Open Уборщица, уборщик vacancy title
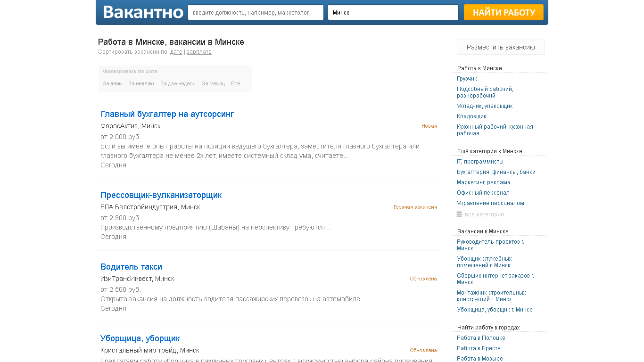 pos(140,338)
